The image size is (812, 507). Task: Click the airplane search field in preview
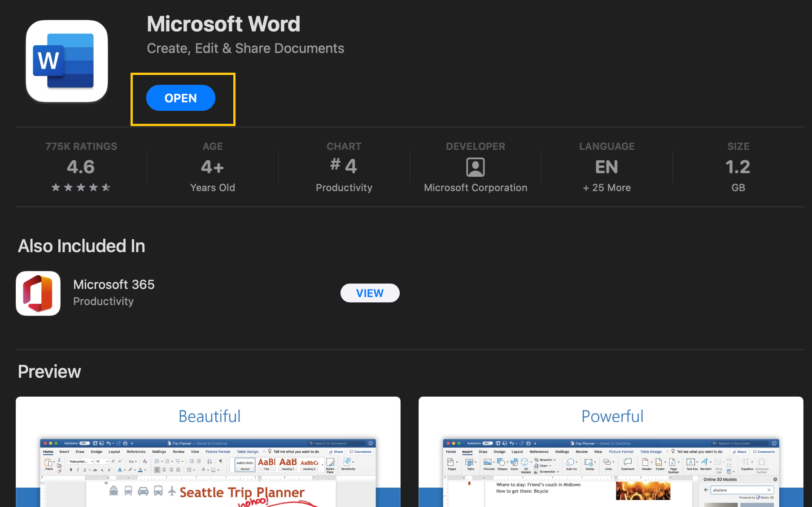pyautogui.click(x=742, y=490)
